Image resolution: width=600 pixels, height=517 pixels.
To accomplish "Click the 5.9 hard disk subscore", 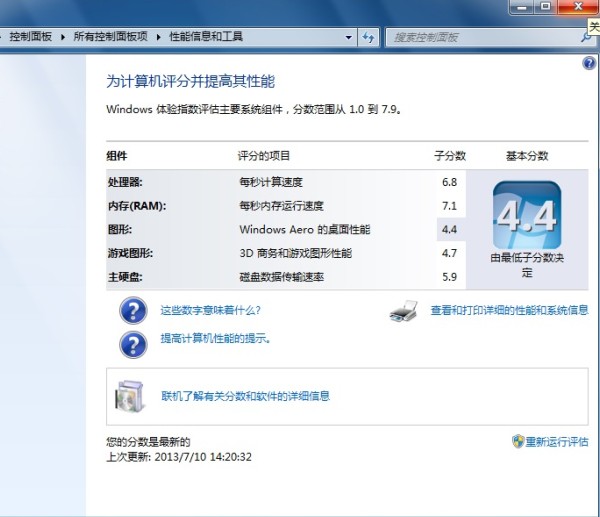I will [449, 277].
